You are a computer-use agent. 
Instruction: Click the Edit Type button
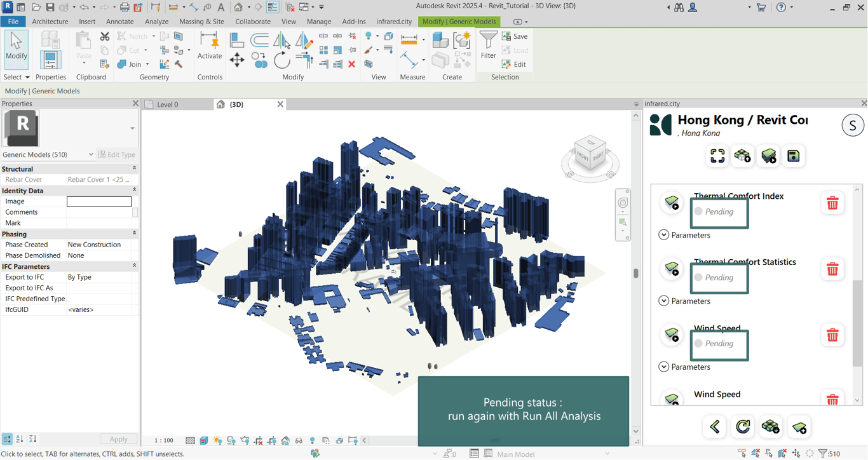coord(117,154)
